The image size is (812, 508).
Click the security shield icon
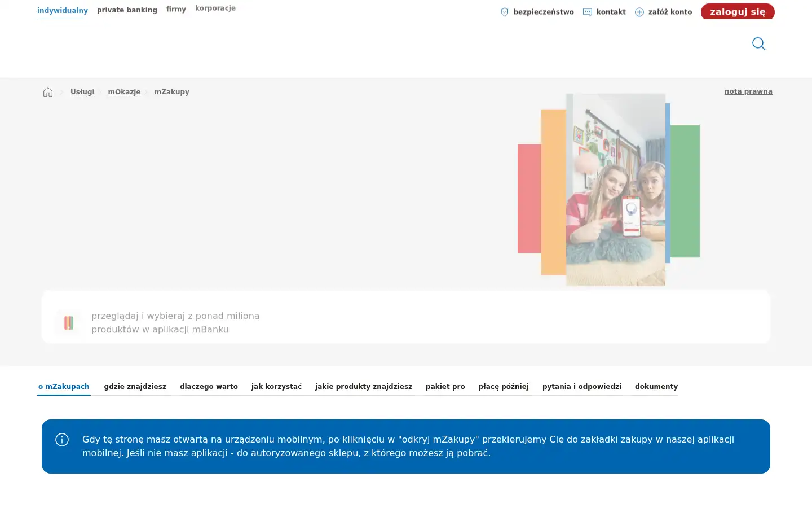(x=505, y=12)
